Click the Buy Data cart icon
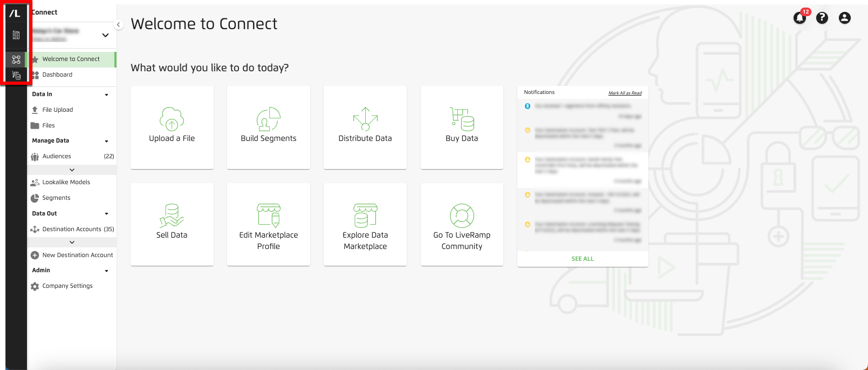The image size is (868, 370). (462, 119)
